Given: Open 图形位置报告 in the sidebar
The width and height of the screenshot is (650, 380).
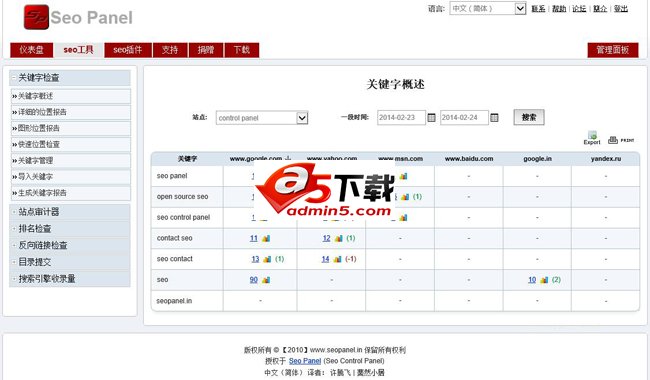Looking at the screenshot, I should 70,128.
